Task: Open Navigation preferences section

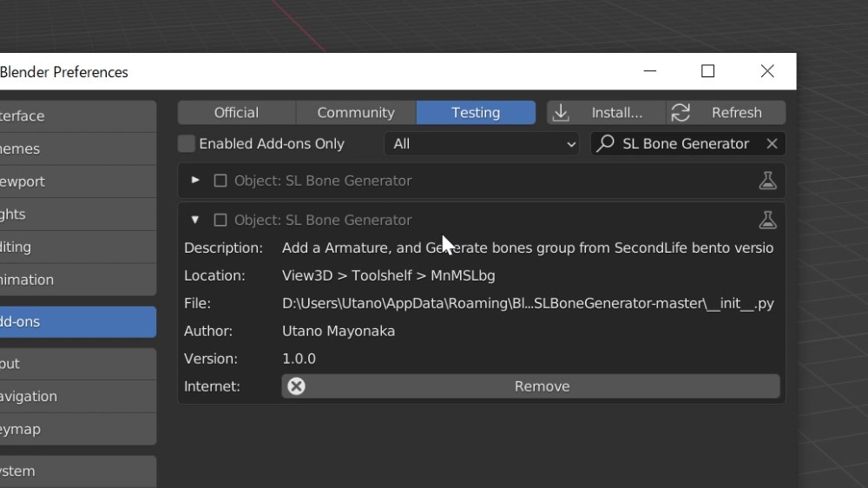Action: click(x=77, y=396)
